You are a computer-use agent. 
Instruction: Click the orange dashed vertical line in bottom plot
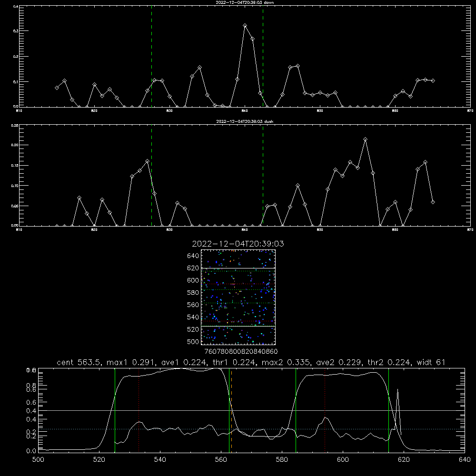(231, 410)
